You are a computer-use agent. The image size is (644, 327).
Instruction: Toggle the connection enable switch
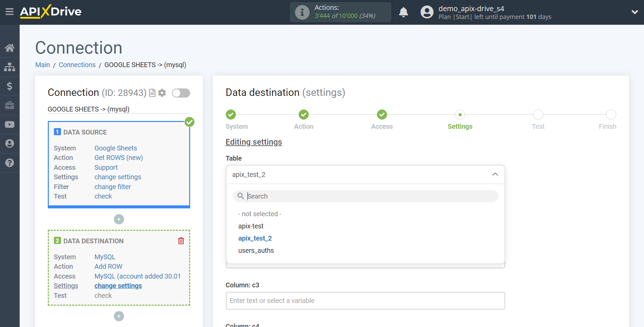[x=181, y=93]
